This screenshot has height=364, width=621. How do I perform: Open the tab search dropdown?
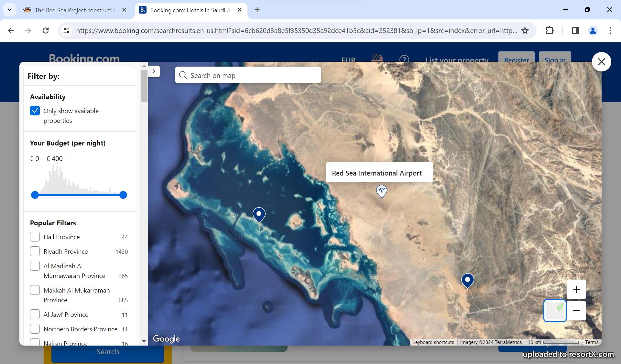coord(10,10)
